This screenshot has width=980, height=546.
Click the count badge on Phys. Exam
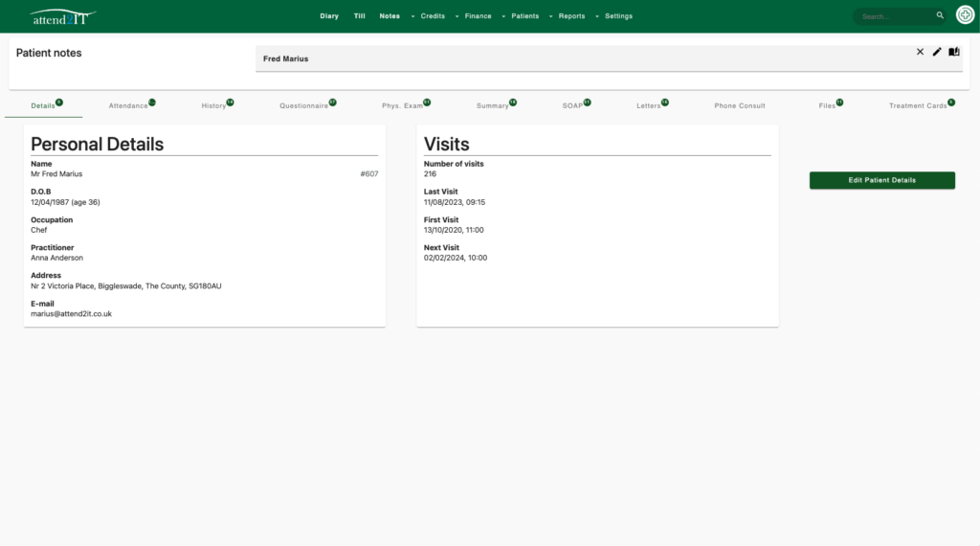coord(427,102)
